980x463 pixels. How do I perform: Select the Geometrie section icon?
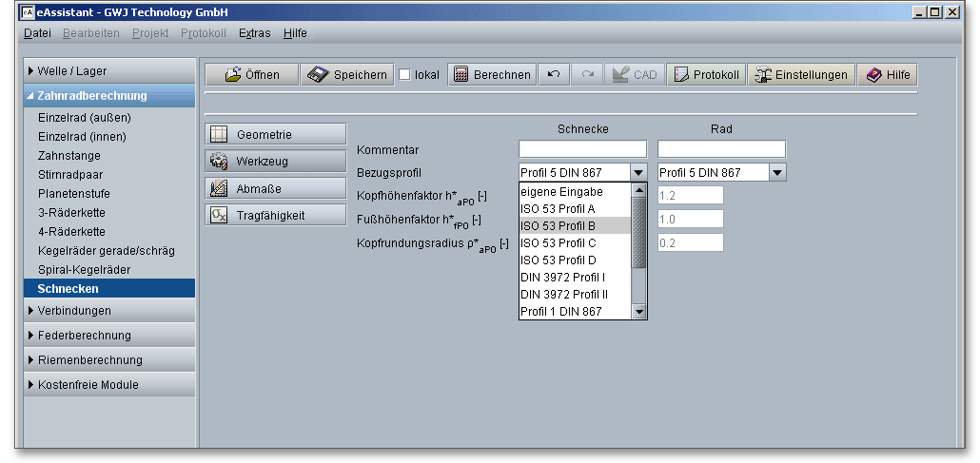(219, 135)
